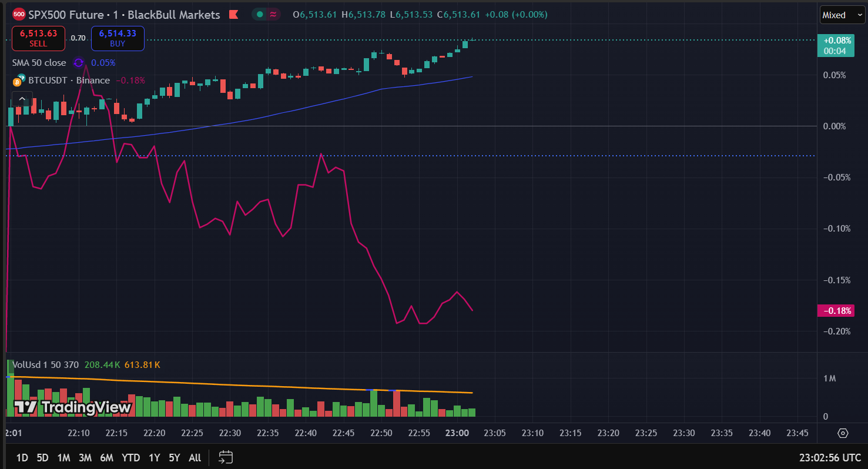
Task: Click the blue BUY 6,514.33 button
Action: tap(118, 38)
